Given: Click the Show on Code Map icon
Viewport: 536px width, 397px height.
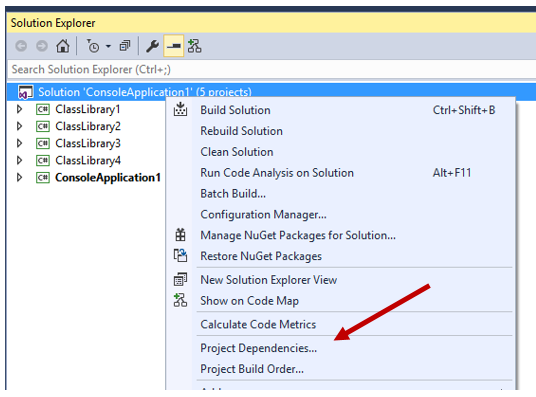Looking at the screenshot, I should pos(180,300).
